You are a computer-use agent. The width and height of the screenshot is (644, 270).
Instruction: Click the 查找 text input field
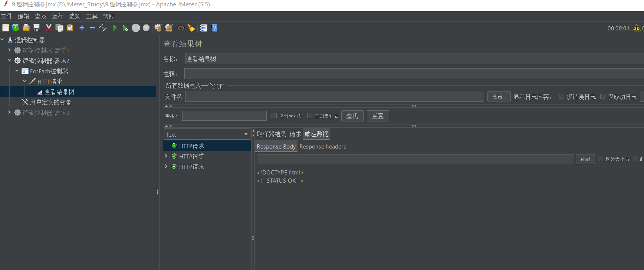[x=224, y=116]
